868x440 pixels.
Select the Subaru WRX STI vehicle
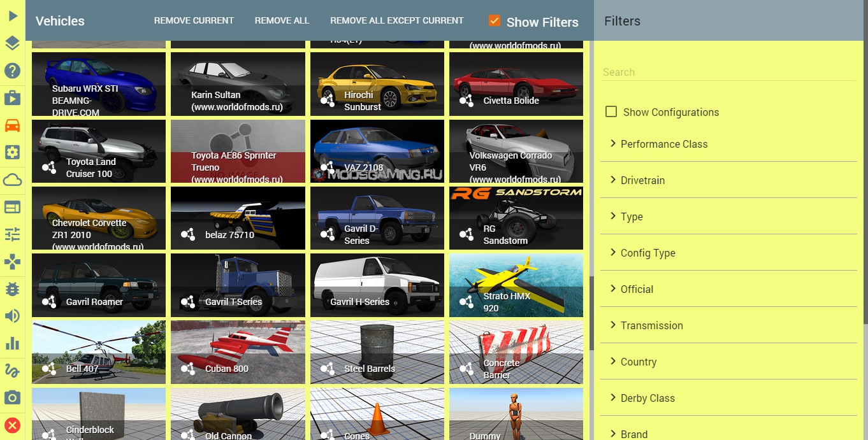point(99,84)
